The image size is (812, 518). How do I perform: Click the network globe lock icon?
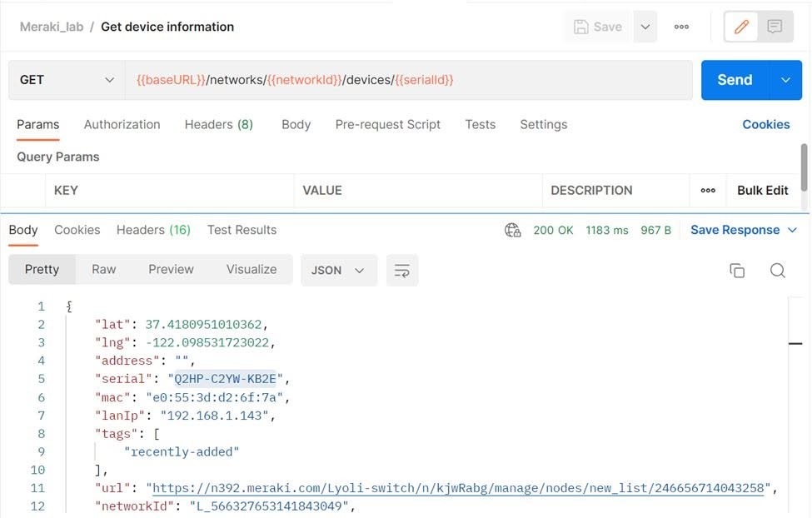[513, 230]
